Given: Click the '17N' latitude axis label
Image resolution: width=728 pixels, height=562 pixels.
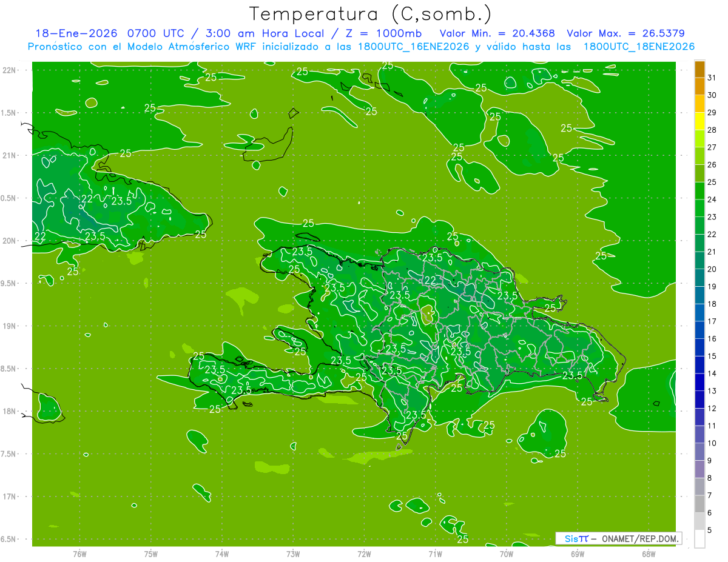Looking at the screenshot, I should coord(10,497).
